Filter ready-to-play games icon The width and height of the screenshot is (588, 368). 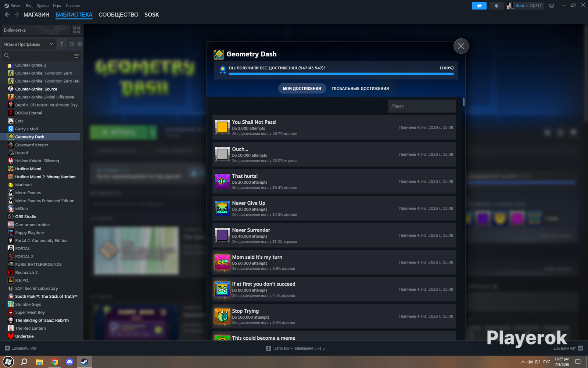pyautogui.click(x=79, y=44)
